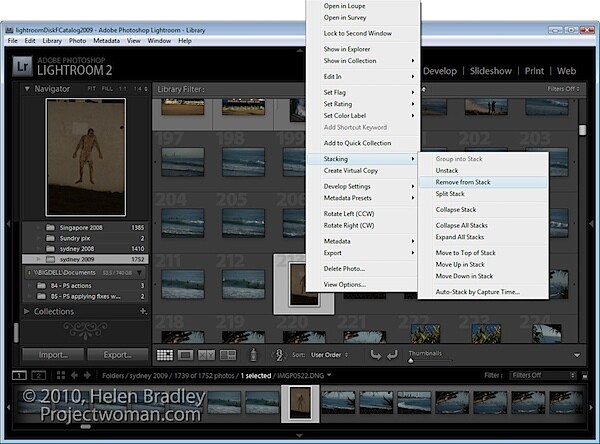600x444 pixels.
Task: Click the sort direction a-z icon
Action: [279, 355]
